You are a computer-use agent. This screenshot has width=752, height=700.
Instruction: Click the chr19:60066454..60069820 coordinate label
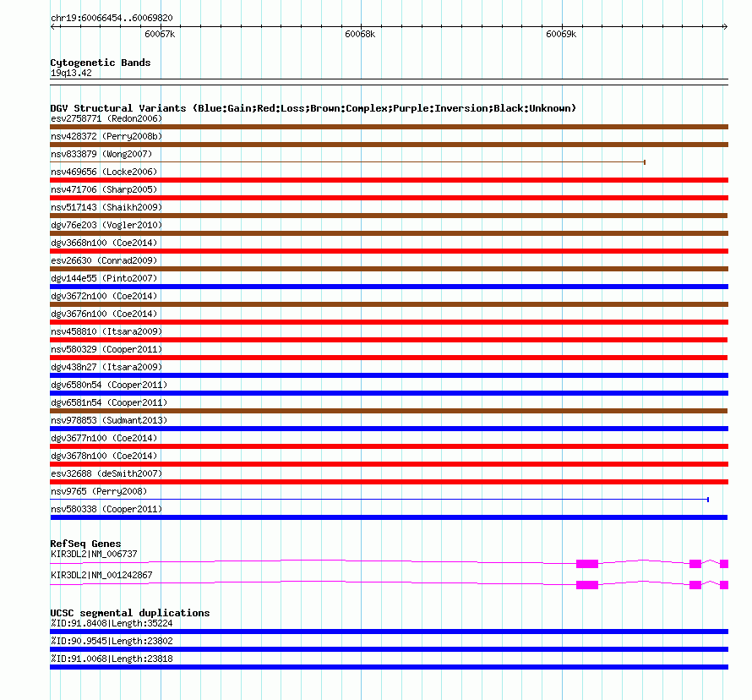click(x=112, y=18)
